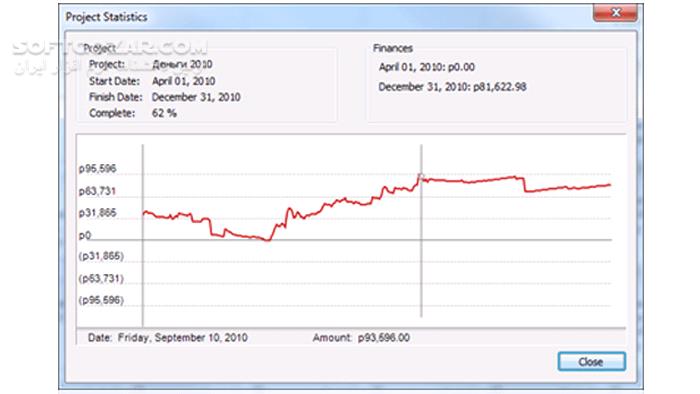
Task: Click the Finances entry 'April 01, 2010: p0.00'
Action: point(427,67)
